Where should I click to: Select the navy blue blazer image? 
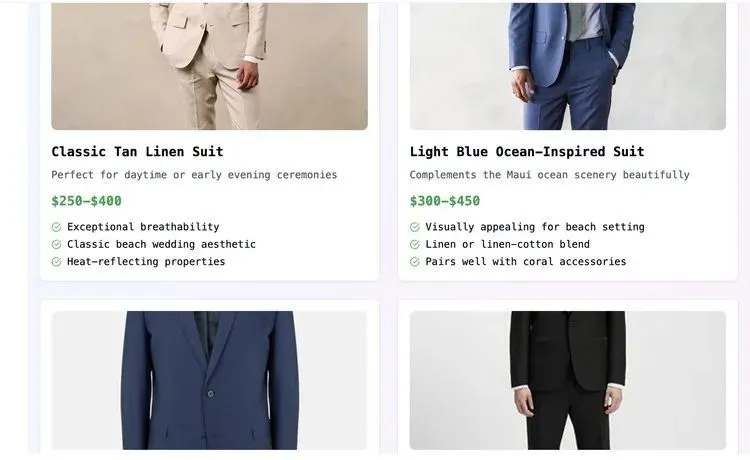point(209,380)
